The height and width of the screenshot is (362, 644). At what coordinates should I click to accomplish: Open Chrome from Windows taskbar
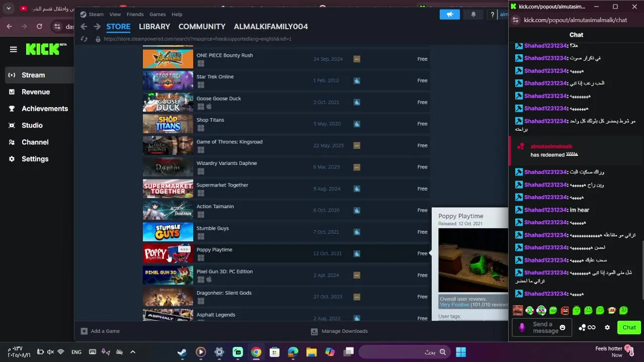(x=256, y=352)
